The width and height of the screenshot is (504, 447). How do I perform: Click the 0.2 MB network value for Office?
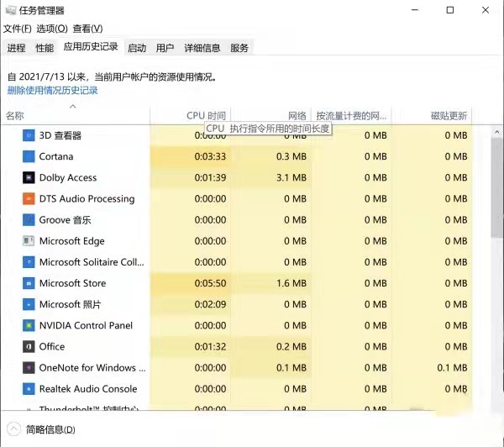click(x=291, y=347)
